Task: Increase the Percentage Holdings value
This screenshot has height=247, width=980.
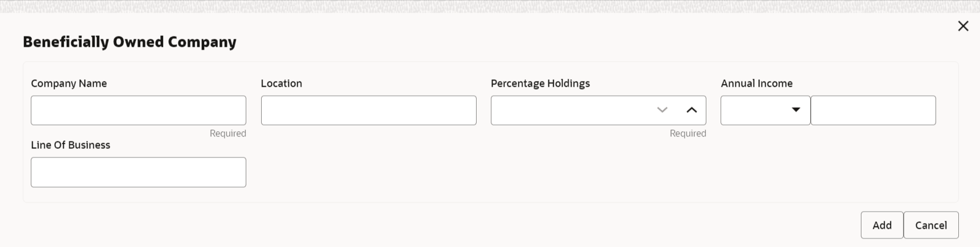Action: pyautogui.click(x=692, y=110)
